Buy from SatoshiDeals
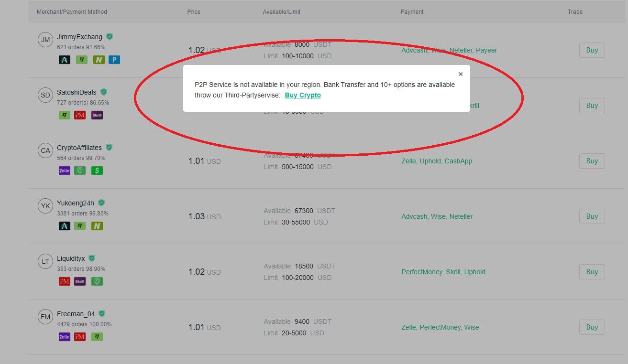Image resolution: width=628 pixels, height=364 pixels. pos(592,106)
